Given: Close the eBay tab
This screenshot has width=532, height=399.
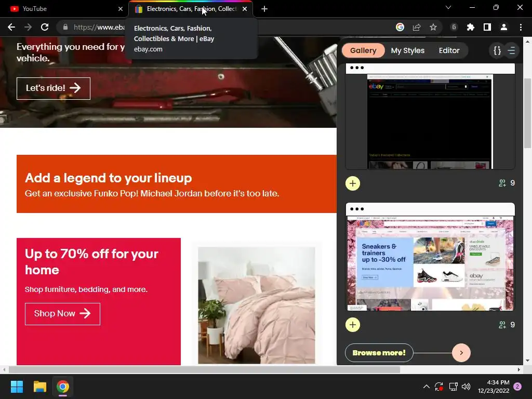Looking at the screenshot, I should pos(245,9).
